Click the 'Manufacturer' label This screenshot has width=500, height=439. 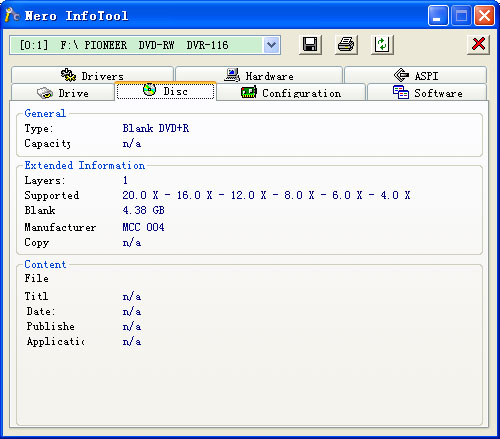click(60, 227)
